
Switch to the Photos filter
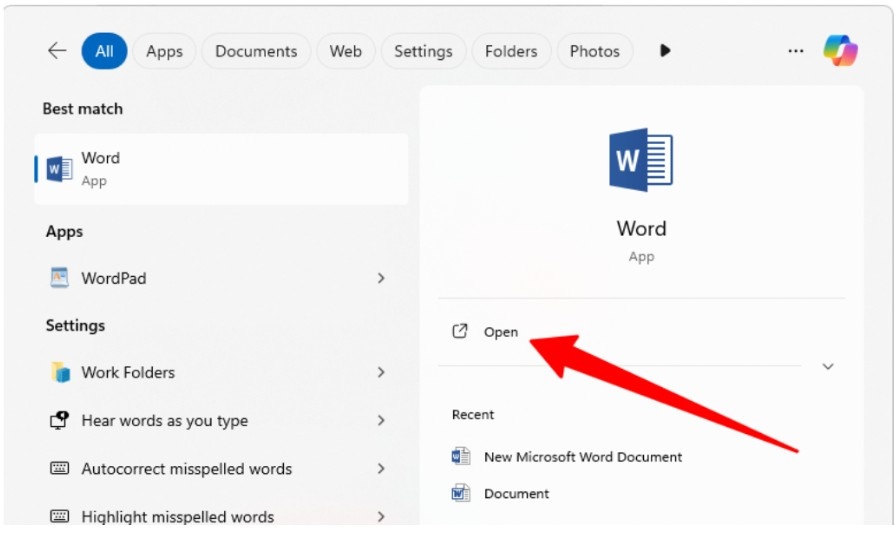(595, 51)
